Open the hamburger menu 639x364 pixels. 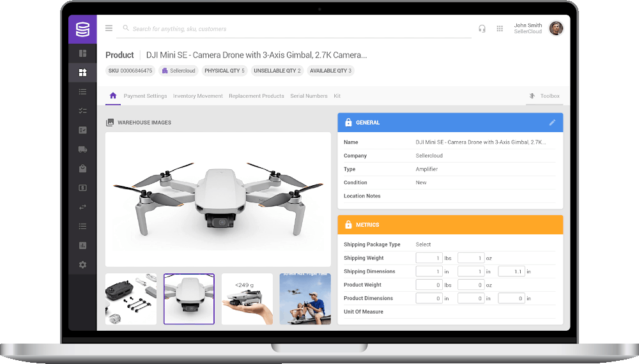(109, 28)
